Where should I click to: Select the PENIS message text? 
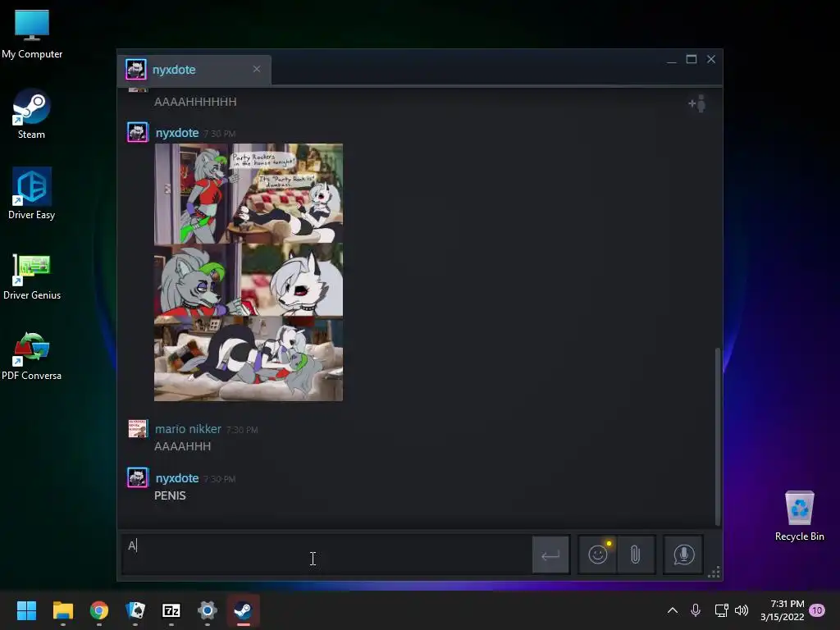pos(171,495)
